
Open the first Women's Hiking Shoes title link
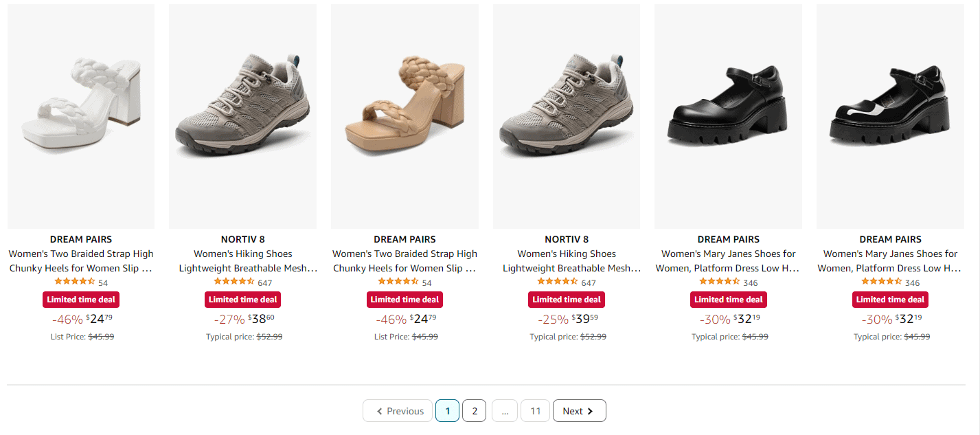[242, 261]
